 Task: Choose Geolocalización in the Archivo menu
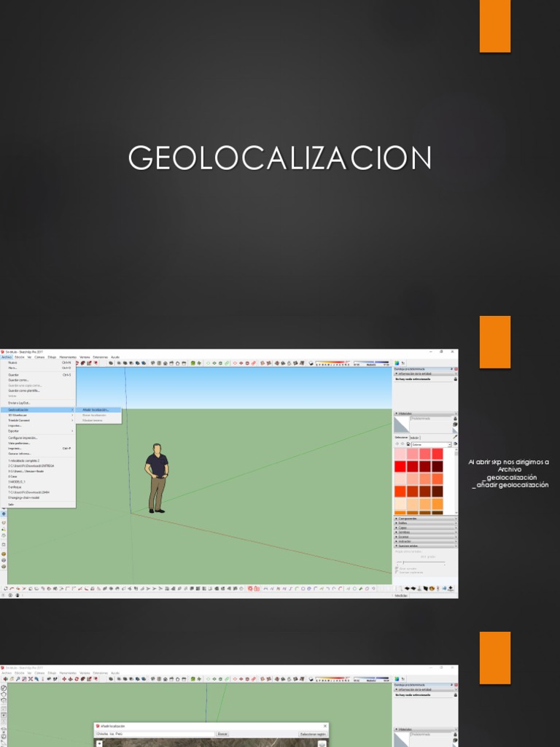click(38, 410)
